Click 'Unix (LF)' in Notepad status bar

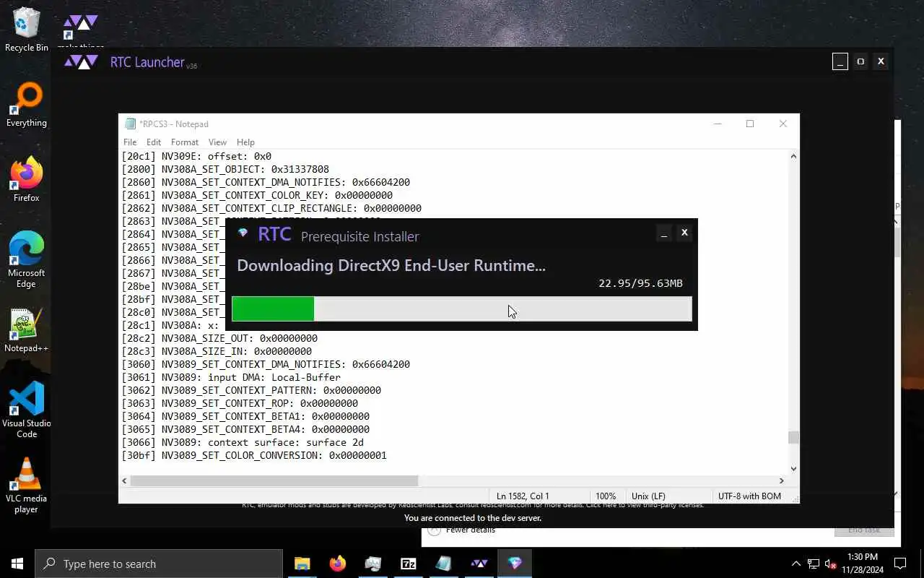(648, 496)
